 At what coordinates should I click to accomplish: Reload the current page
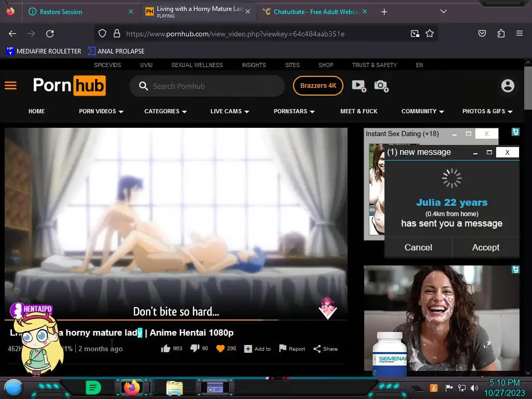50,34
